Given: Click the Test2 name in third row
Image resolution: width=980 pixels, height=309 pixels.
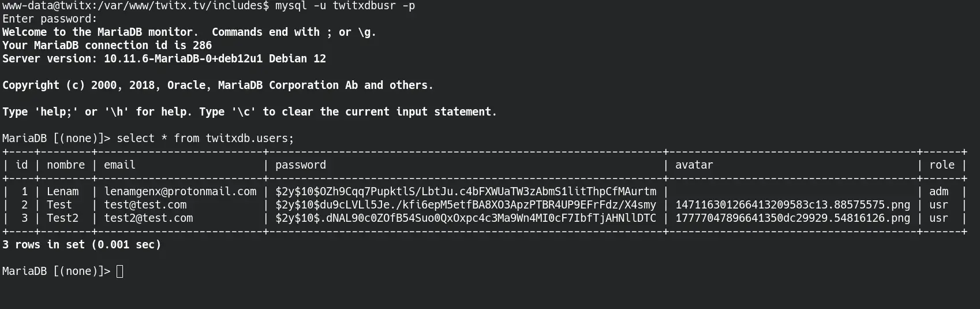Looking at the screenshot, I should (63, 218).
